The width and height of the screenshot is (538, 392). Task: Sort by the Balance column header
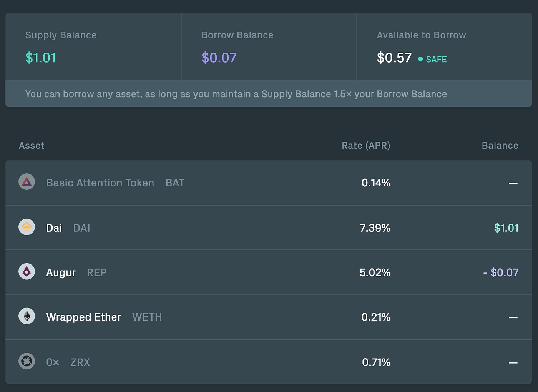click(500, 146)
